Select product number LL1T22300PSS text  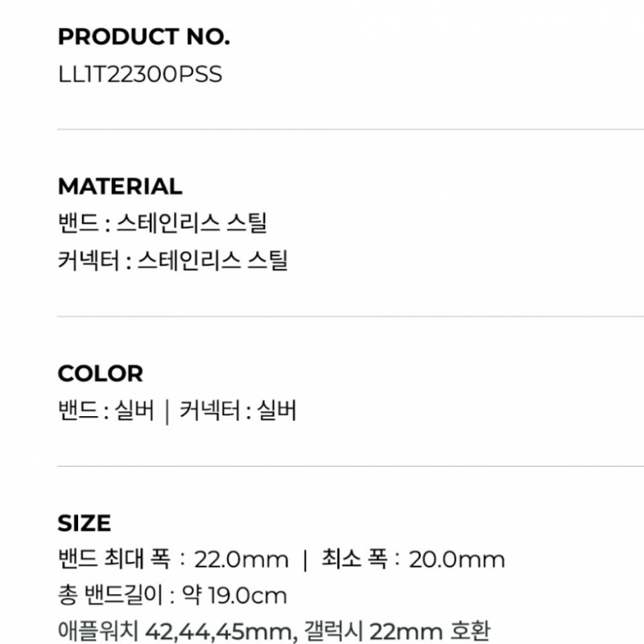click(139, 74)
